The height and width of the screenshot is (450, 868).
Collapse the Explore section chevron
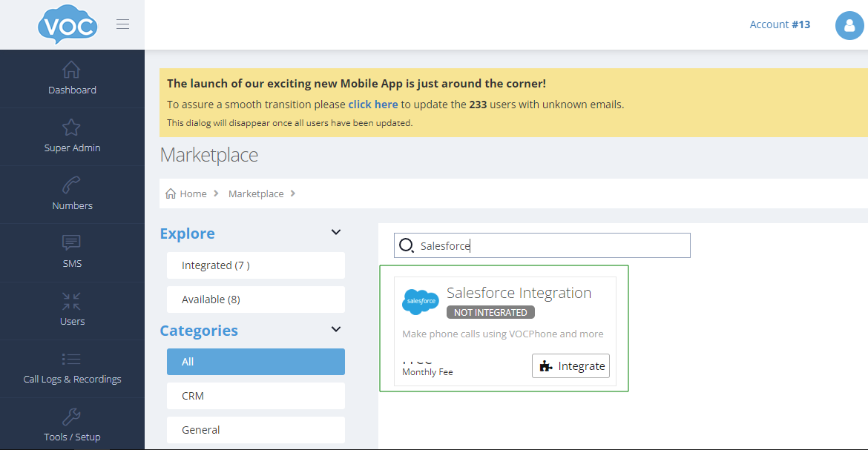click(x=336, y=233)
